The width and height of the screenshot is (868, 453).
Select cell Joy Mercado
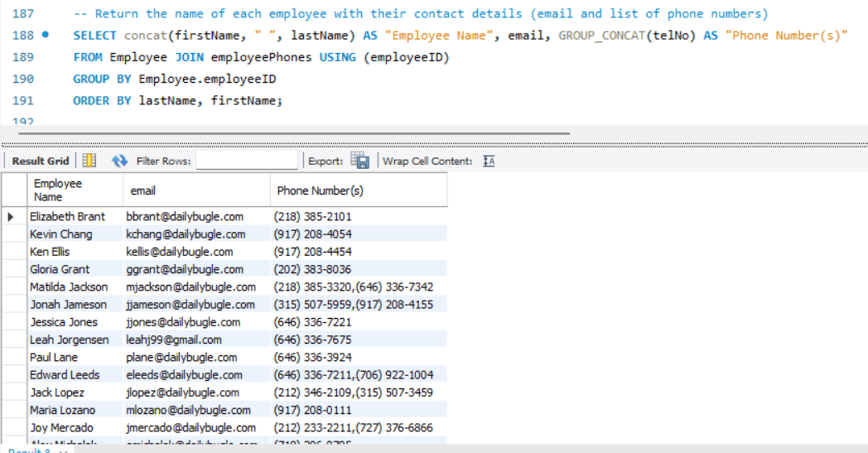point(75,428)
